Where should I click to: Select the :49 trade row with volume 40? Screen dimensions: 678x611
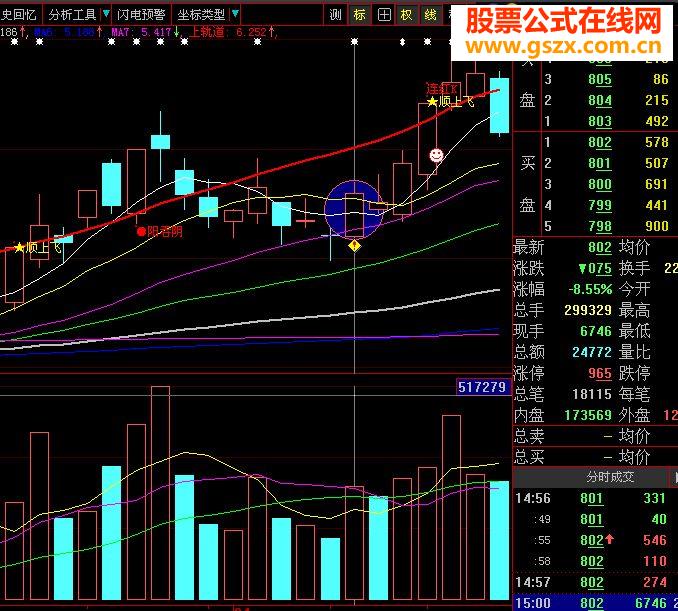coord(595,519)
